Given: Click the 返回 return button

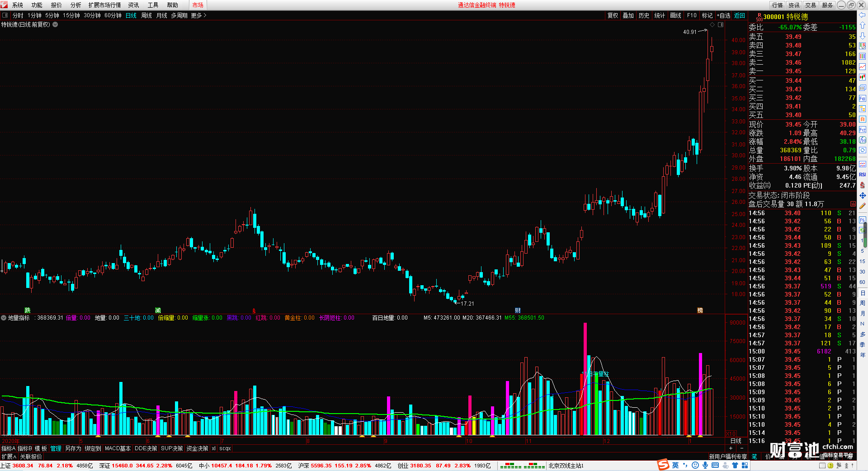Looking at the screenshot, I should click(x=740, y=15).
